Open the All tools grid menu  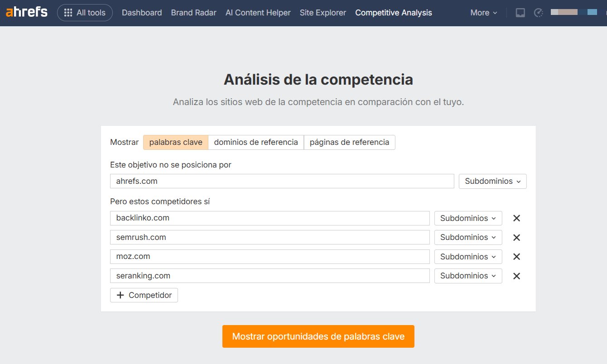click(85, 13)
